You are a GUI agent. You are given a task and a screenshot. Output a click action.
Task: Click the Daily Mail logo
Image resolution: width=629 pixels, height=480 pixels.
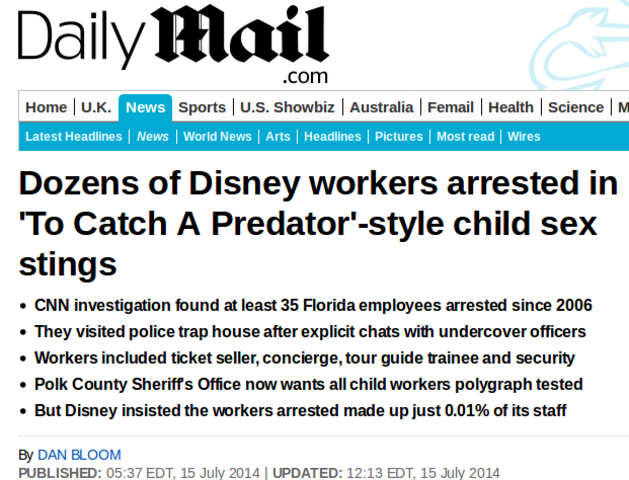tap(173, 43)
